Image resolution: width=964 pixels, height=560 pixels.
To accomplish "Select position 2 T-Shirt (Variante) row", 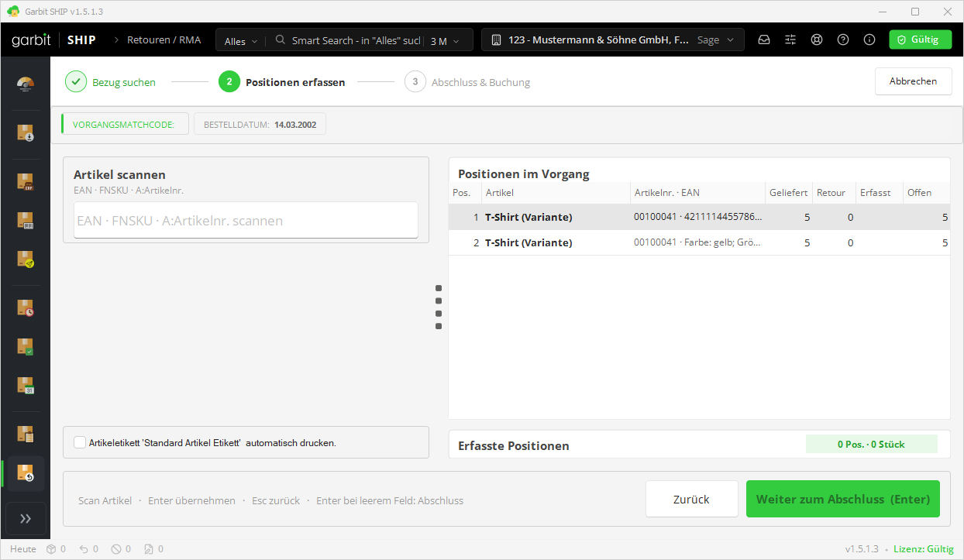I will click(x=699, y=242).
